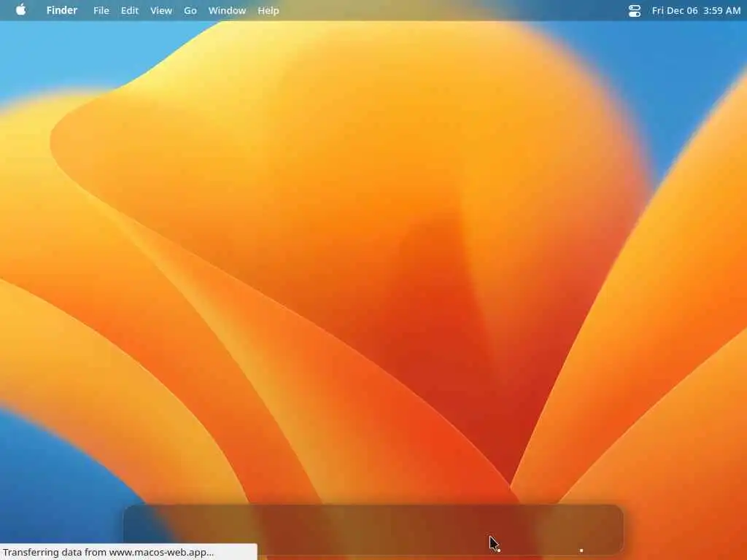Open the Help menu
The width and height of the screenshot is (747, 560).
268,10
